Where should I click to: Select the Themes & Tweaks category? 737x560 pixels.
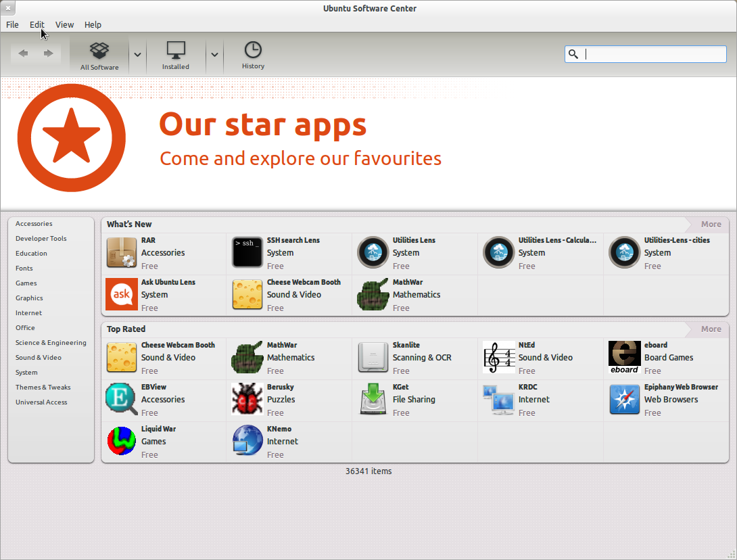pyautogui.click(x=43, y=388)
